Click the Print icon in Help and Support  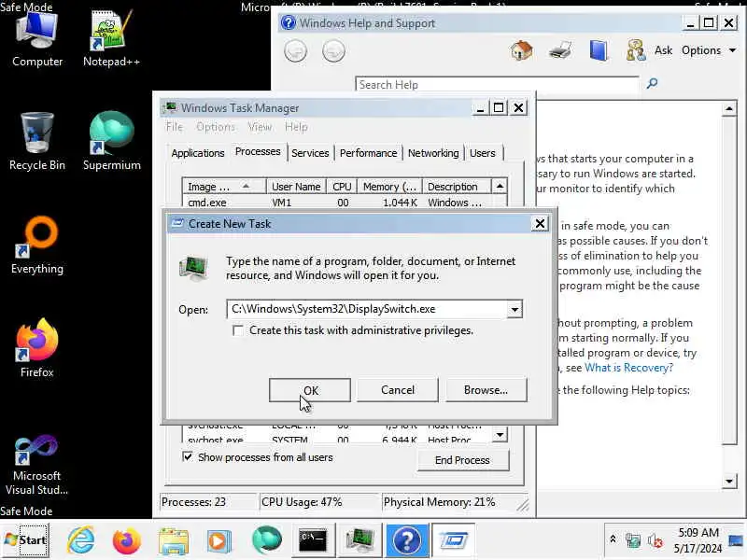(x=560, y=50)
